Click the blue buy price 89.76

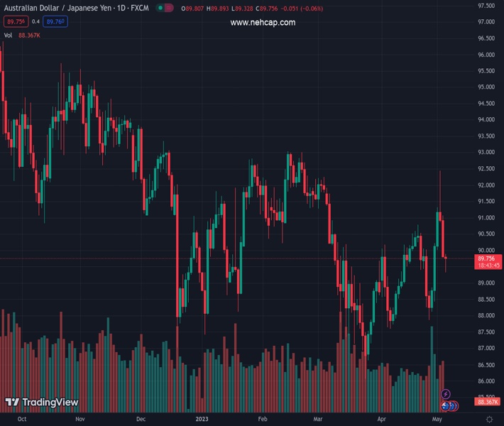(x=55, y=22)
